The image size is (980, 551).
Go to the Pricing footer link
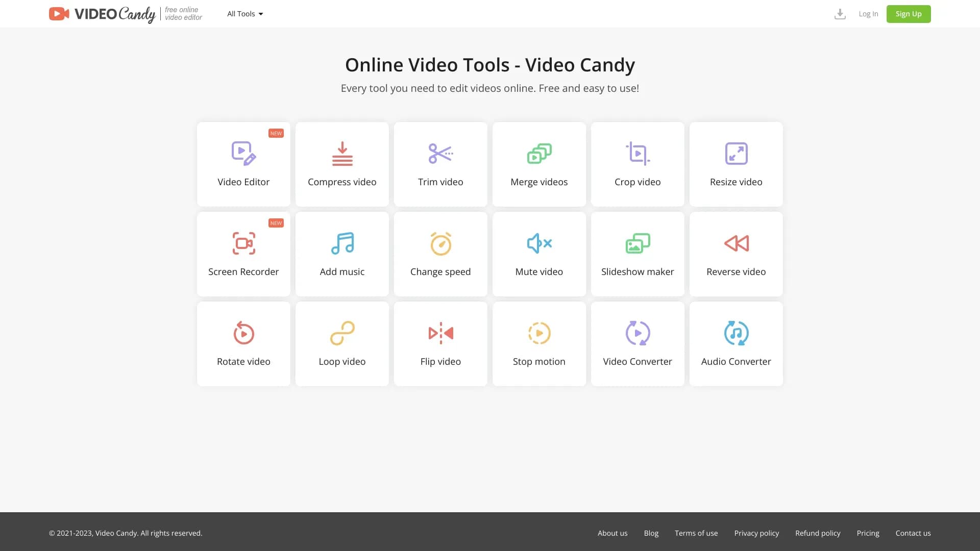point(868,533)
